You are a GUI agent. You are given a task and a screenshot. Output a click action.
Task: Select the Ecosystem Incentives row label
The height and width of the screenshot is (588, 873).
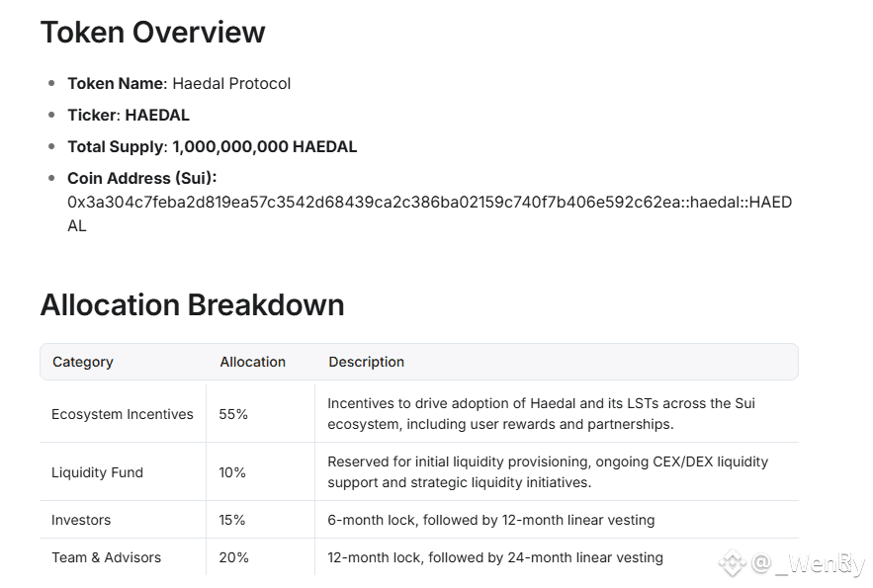123,414
